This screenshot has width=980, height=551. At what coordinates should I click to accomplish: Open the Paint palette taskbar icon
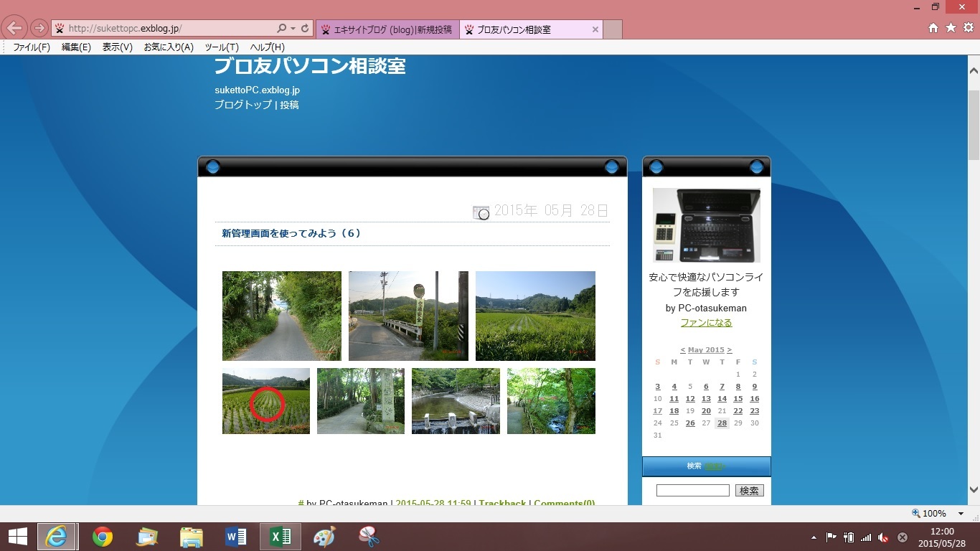click(324, 537)
